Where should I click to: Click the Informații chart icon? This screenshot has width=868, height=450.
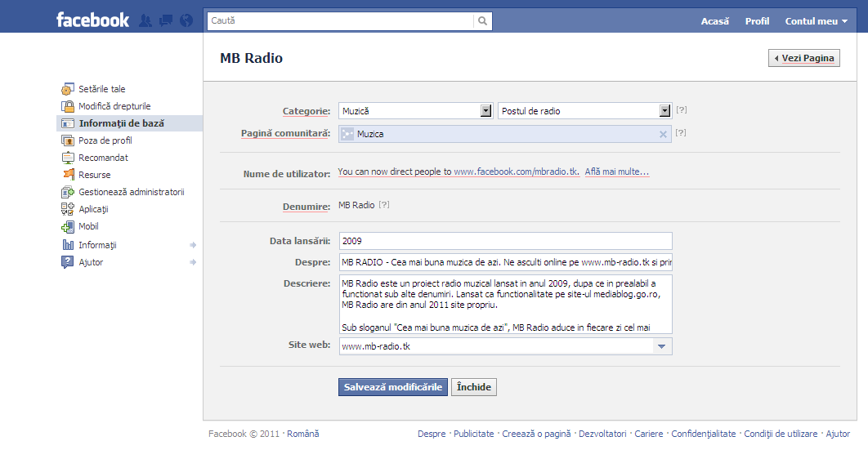coord(68,245)
